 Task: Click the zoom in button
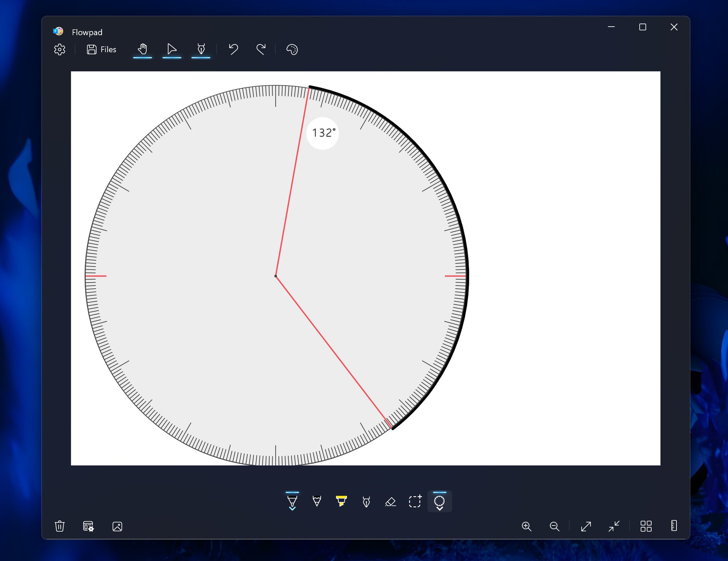coord(526,527)
